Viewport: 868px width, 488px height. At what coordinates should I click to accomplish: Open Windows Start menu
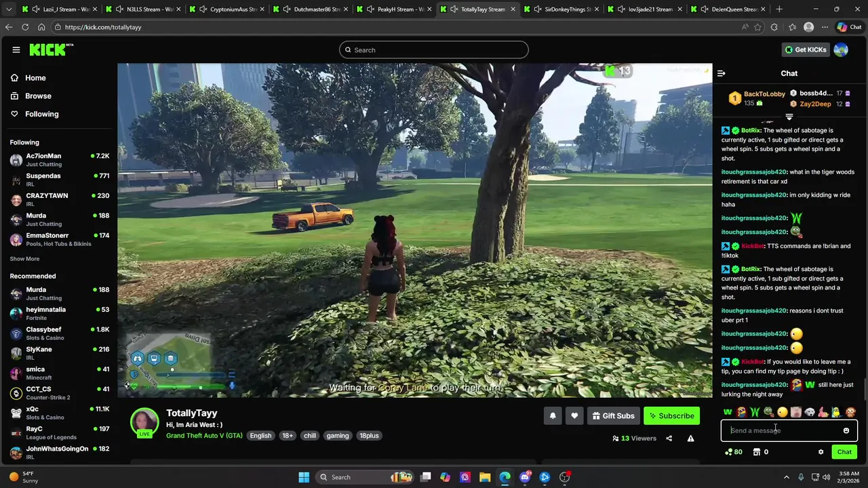click(x=304, y=477)
